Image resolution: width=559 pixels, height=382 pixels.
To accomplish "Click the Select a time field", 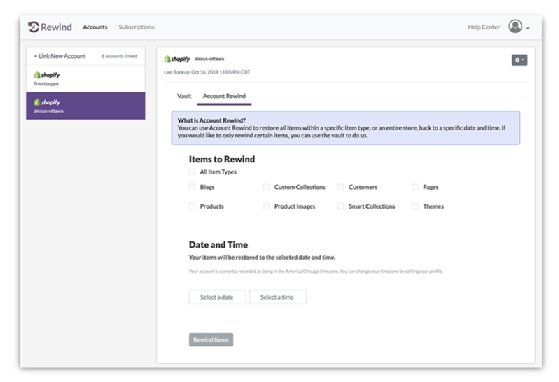I will [x=278, y=297].
